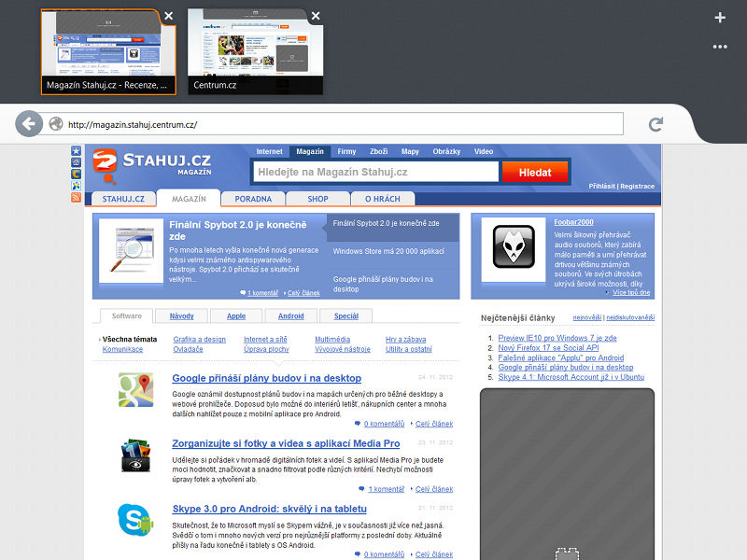The height and width of the screenshot is (560, 747).
Task: Open the PORADNA navigation tab
Action: (x=253, y=199)
